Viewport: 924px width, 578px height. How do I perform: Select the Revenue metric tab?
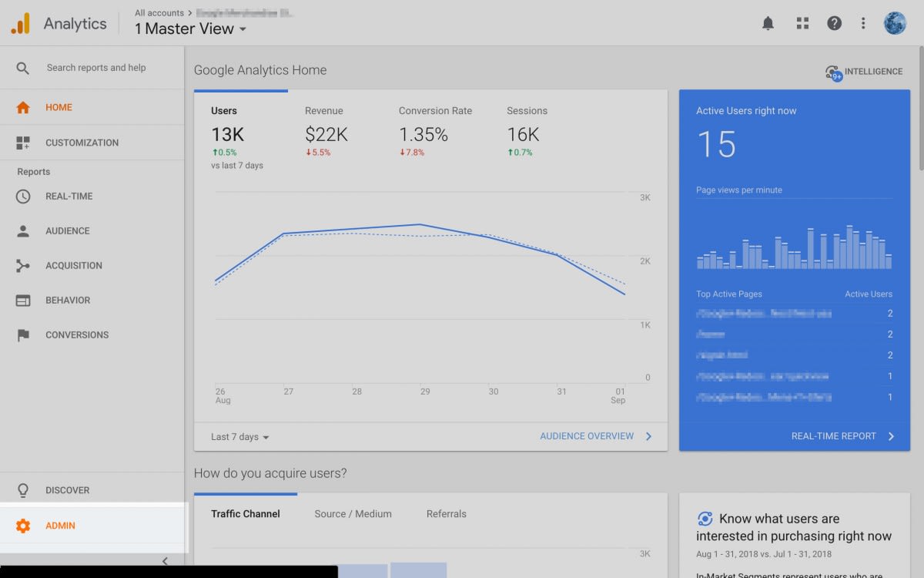[x=326, y=131]
